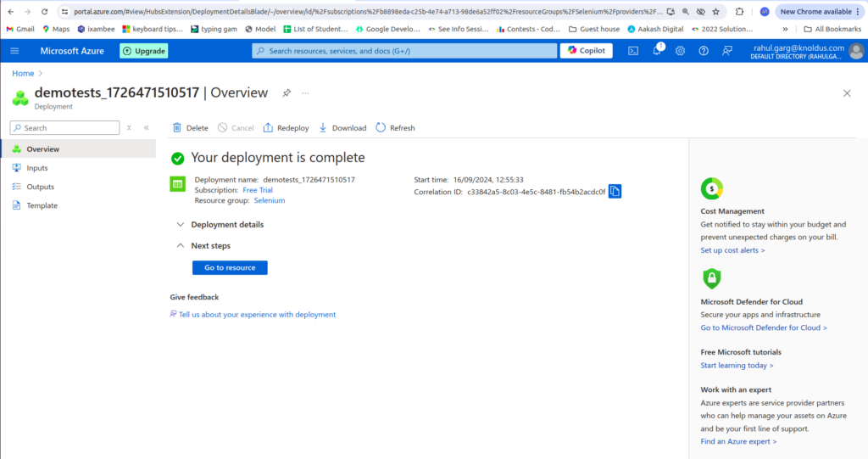This screenshot has height=459, width=868.
Task: Open the Outputs menu item
Action: (40, 187)
